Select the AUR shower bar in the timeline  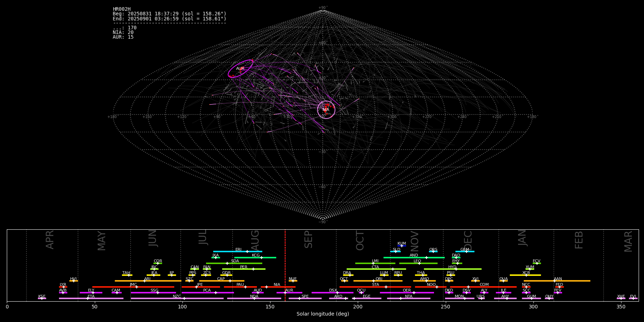pyautogui.click(x=289, y=293)
